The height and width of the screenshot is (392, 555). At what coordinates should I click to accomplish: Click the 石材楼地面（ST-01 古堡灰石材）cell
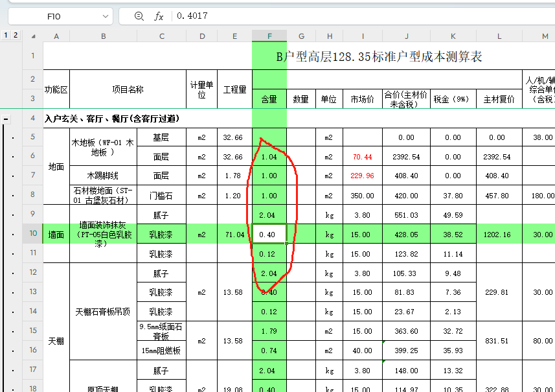tap(103, 195)
